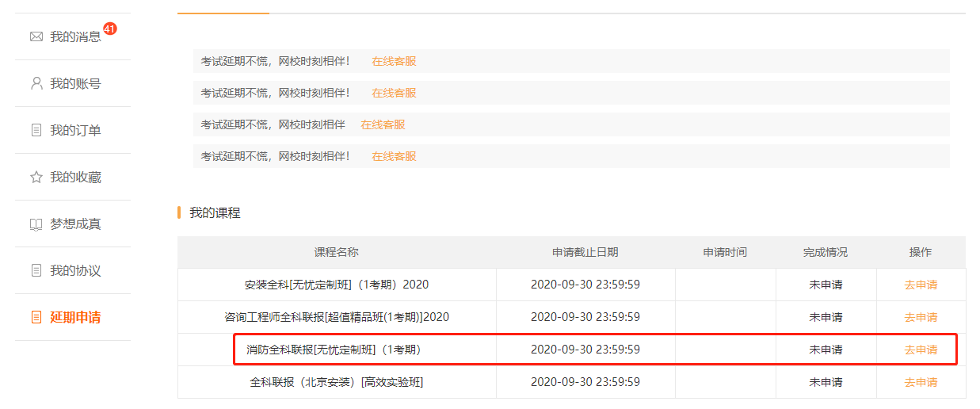
Task: Click the red 41 unread messages badge
Action: coord(110,29)
